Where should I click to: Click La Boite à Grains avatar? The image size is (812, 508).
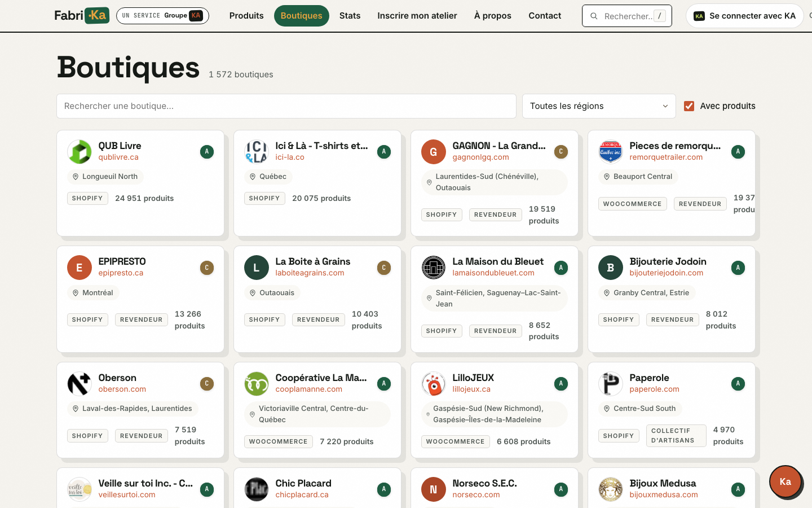pos(257,268)
